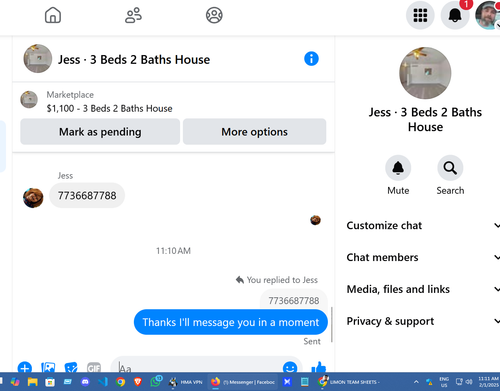Click chat title Jess 3 Beds 2 Baths House

(x=134, y=60)
